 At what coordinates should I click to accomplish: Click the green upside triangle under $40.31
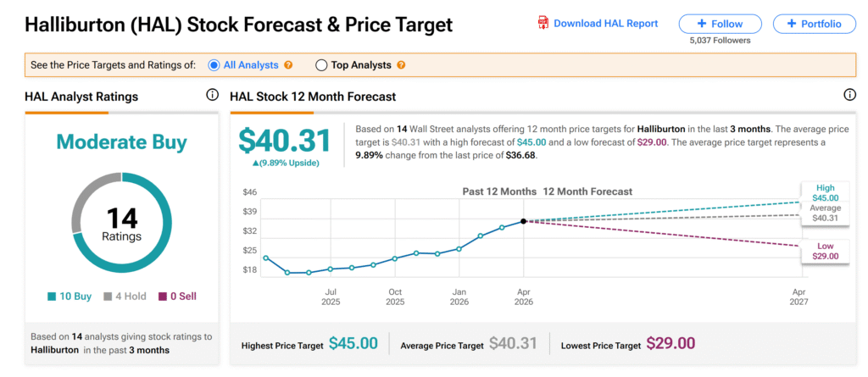[x=242, y=161]
